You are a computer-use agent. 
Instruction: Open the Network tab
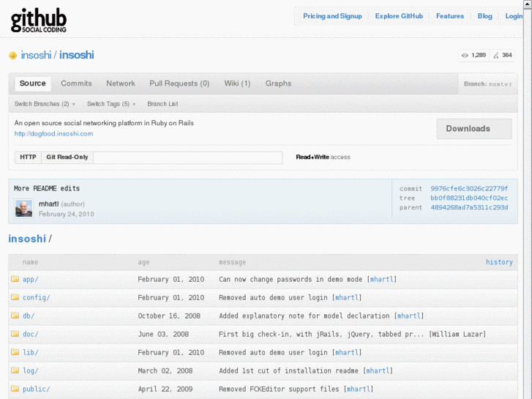[121, 83]
